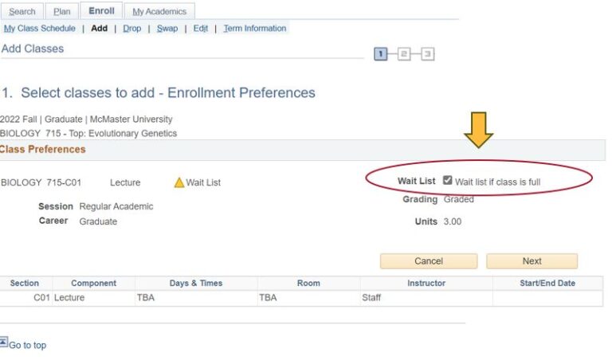Go to the Drop classes page
This screenshot has height=364, width=612.
click(x=131, y=29)
